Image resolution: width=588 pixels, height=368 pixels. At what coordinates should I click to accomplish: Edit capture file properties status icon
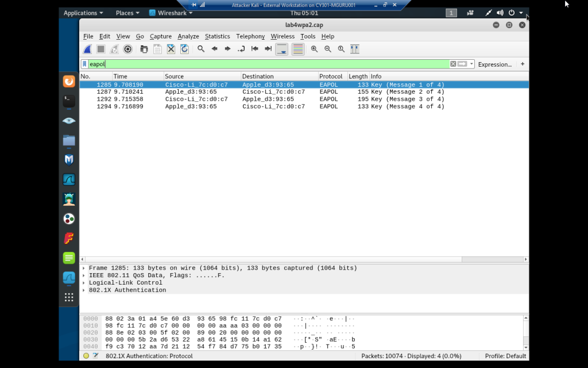point(96,356)
